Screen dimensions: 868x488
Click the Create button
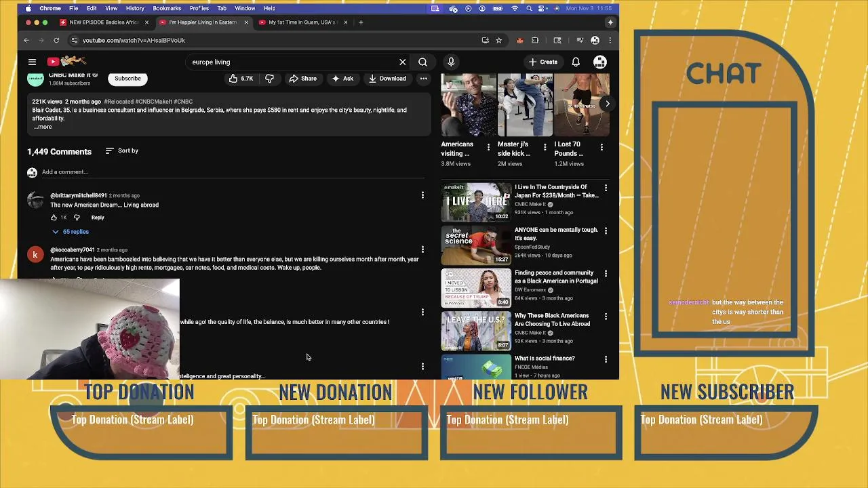coord(543,62)
